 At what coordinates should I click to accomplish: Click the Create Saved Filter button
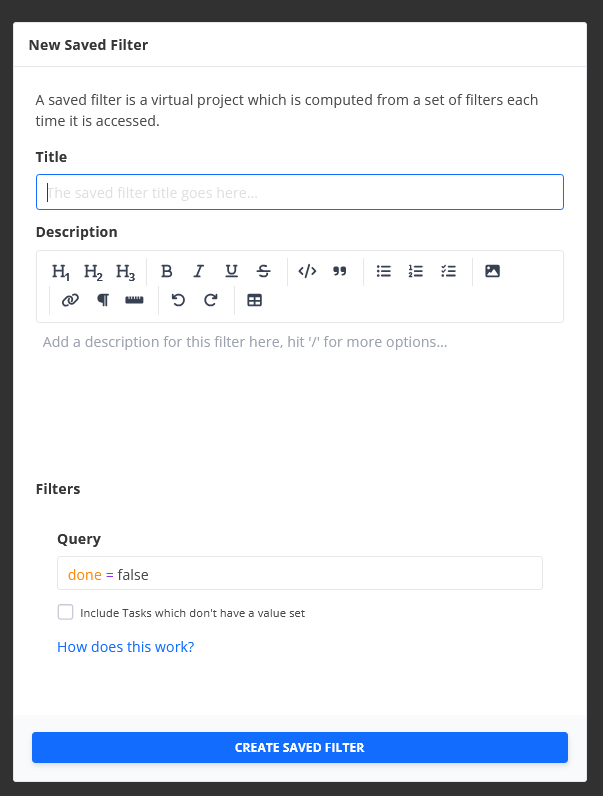(x=299, y=747)
